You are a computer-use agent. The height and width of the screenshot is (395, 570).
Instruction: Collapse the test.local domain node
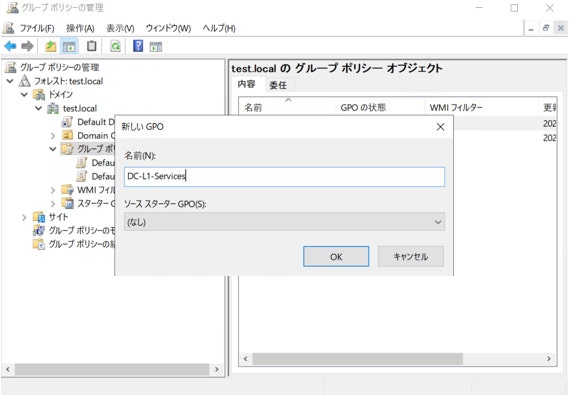coord(39,108)
